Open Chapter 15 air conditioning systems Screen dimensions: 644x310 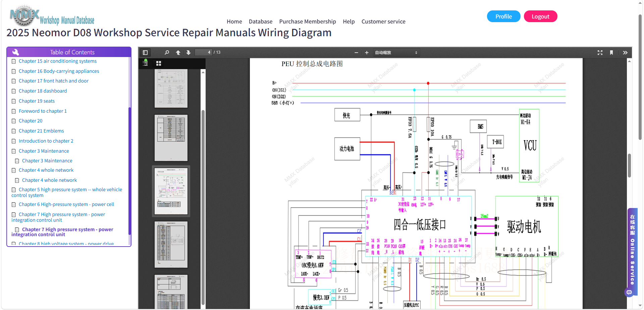[58, 61]
